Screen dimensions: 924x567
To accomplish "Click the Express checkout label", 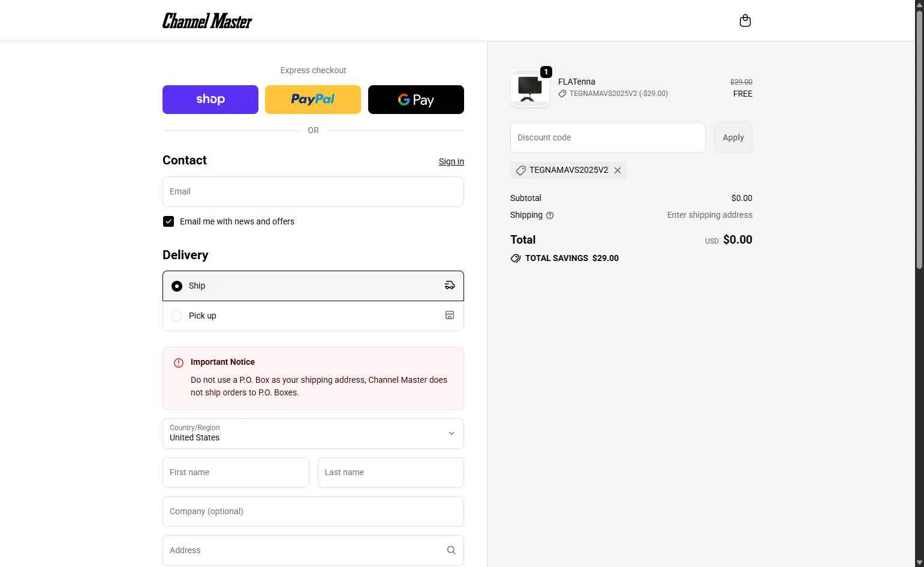I will pos(313,70).
